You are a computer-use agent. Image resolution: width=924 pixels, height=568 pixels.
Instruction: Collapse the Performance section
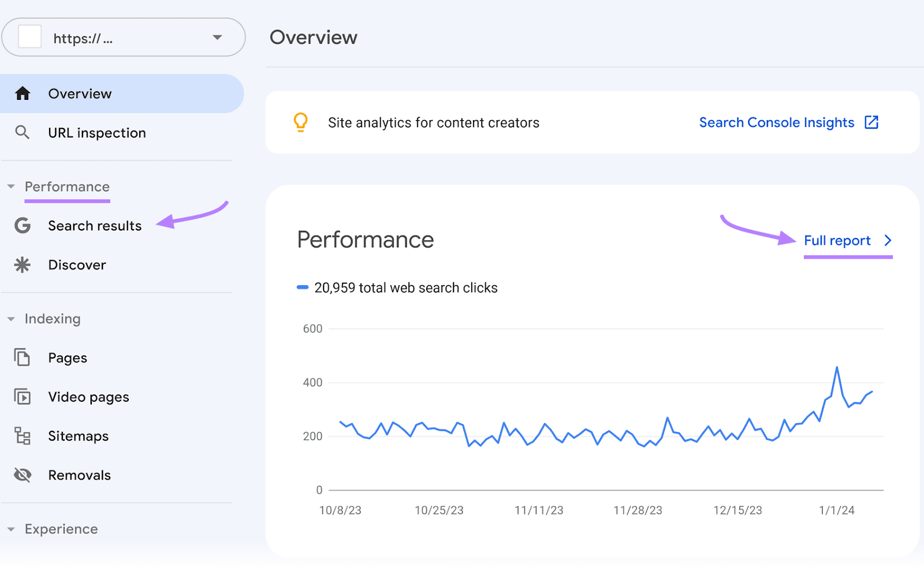(x=10, y=186)
